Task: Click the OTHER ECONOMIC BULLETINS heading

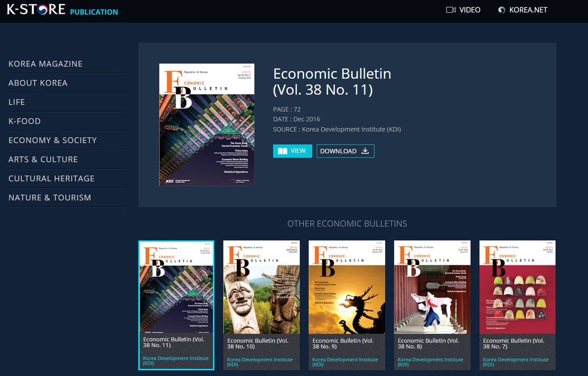Action: point(347,224)
